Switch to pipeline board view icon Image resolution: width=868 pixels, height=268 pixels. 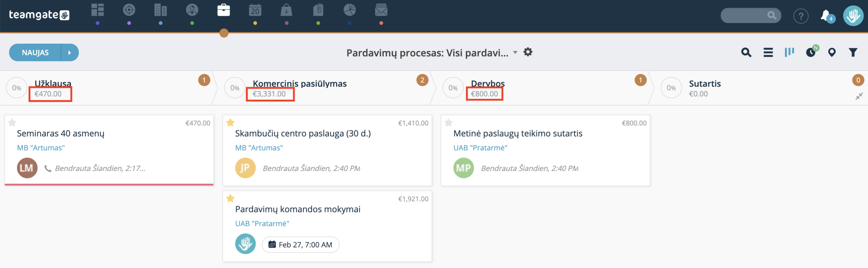[789, 52]
